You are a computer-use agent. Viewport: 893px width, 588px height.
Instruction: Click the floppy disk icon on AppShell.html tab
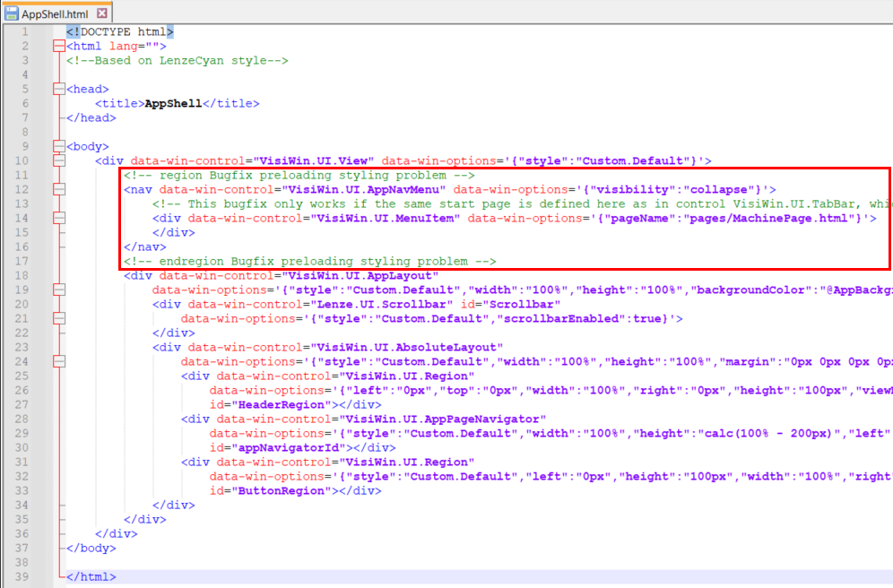click(x=12, y=13)
